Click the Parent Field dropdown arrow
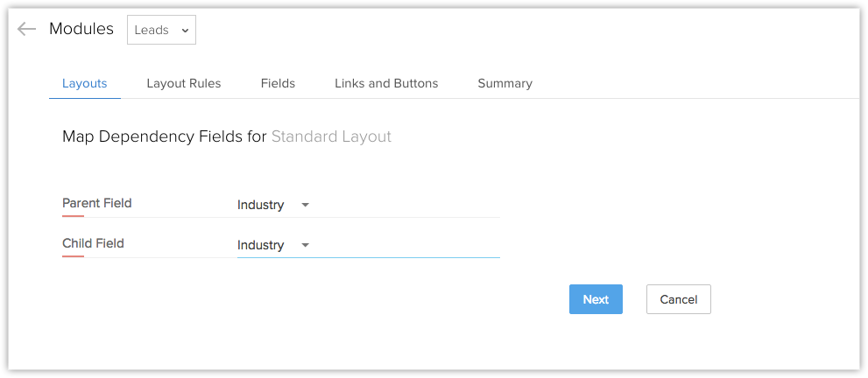868x378 pixels. point(305,205)
